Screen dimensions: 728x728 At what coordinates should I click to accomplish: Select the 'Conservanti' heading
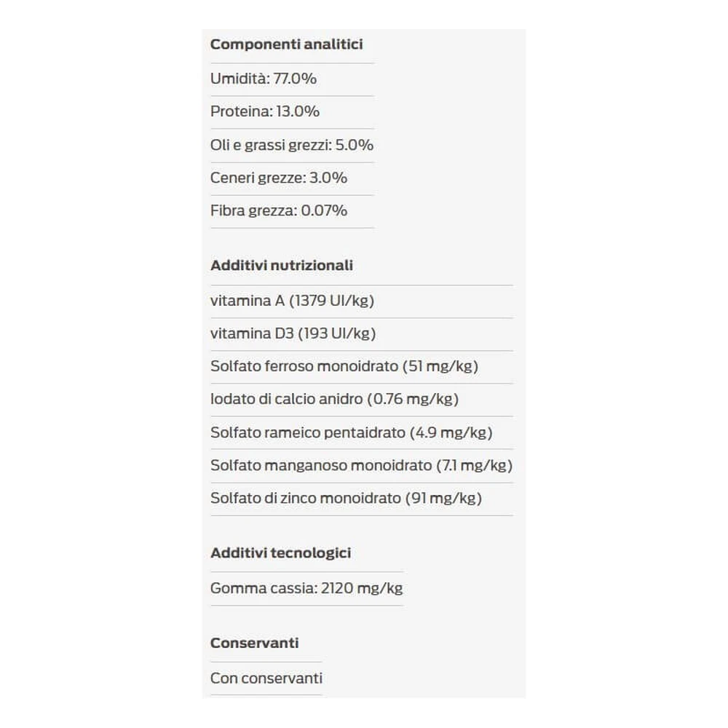(254, 643)
